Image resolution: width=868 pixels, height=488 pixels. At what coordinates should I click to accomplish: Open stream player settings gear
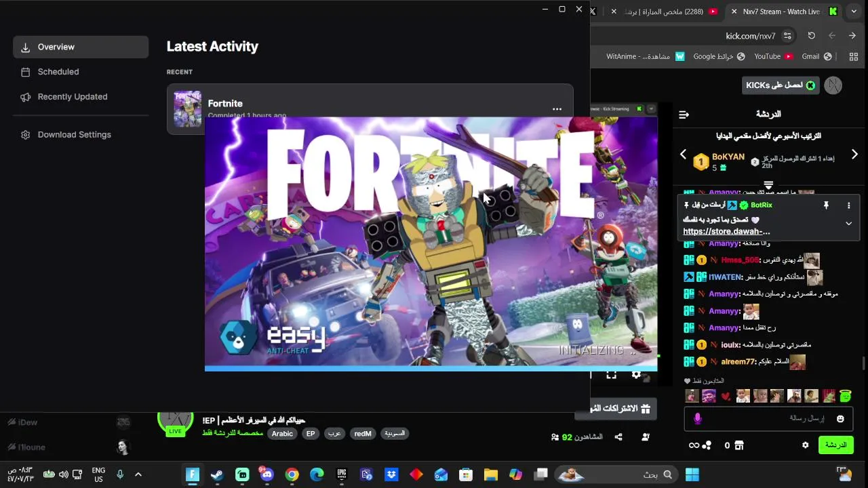point(636,375)
